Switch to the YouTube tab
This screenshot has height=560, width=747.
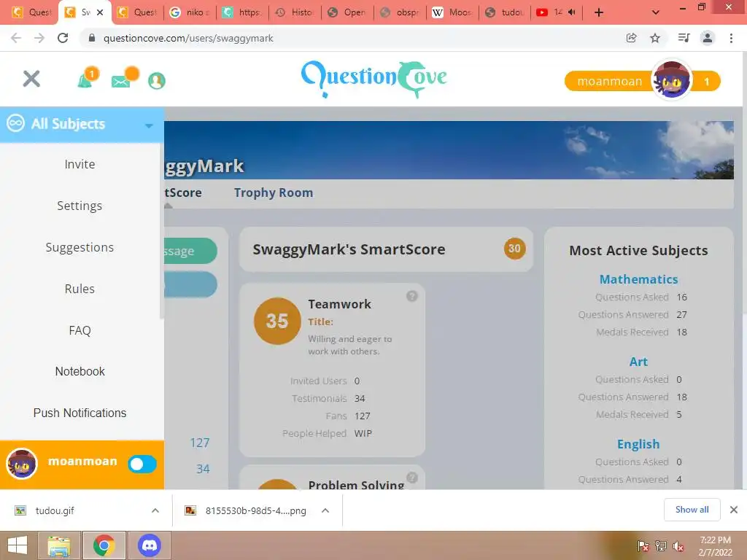coord(556,12)
